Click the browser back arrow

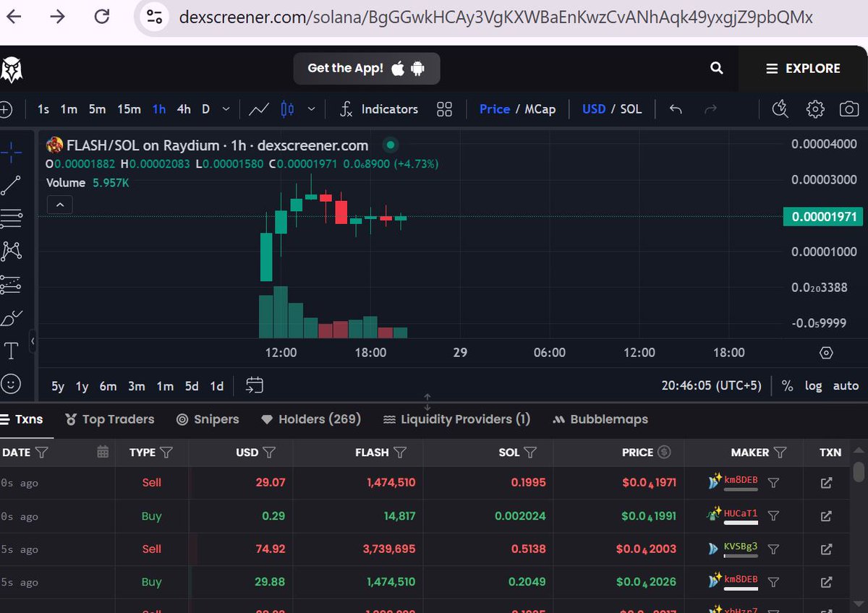(14, 16)
